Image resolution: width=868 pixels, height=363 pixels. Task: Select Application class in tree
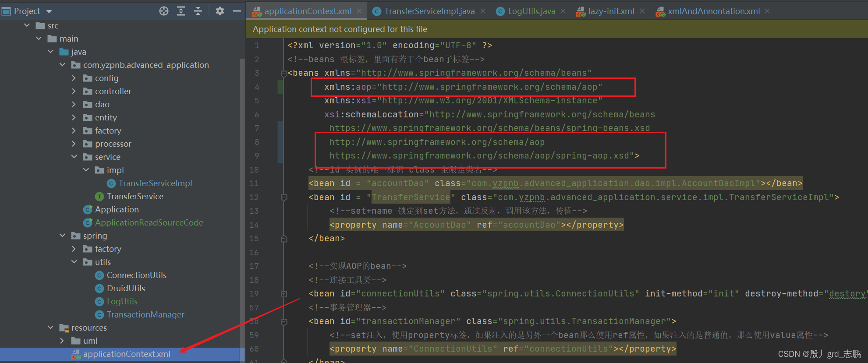point(117,209)
